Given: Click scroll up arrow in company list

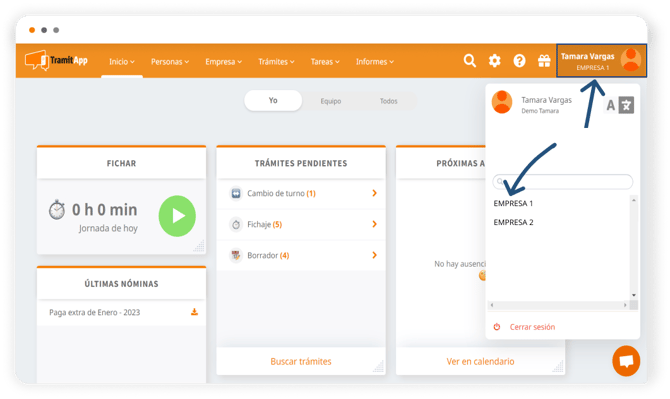Looking at the screenshot, I should [634, 200].
